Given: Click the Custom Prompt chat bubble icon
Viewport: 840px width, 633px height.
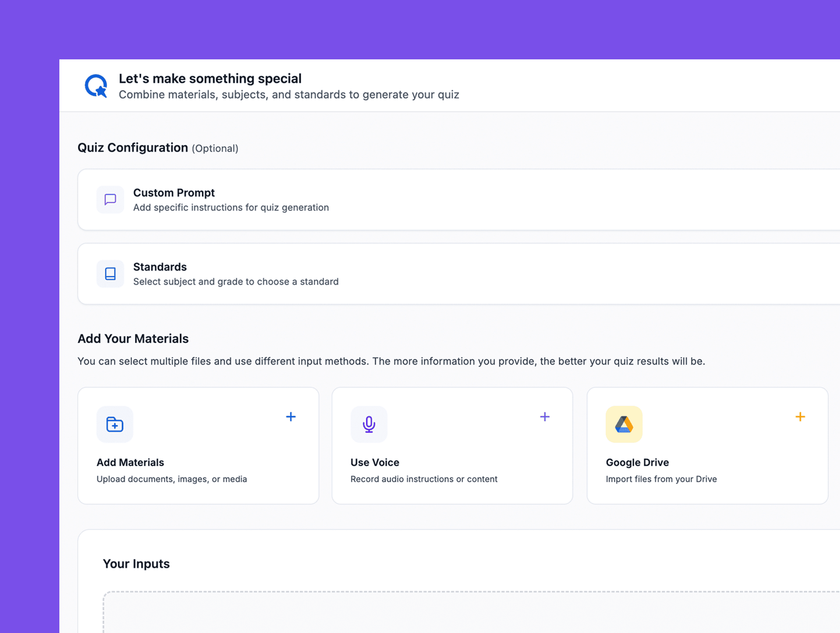Looking at the screenshot, I should pos(110,199).
